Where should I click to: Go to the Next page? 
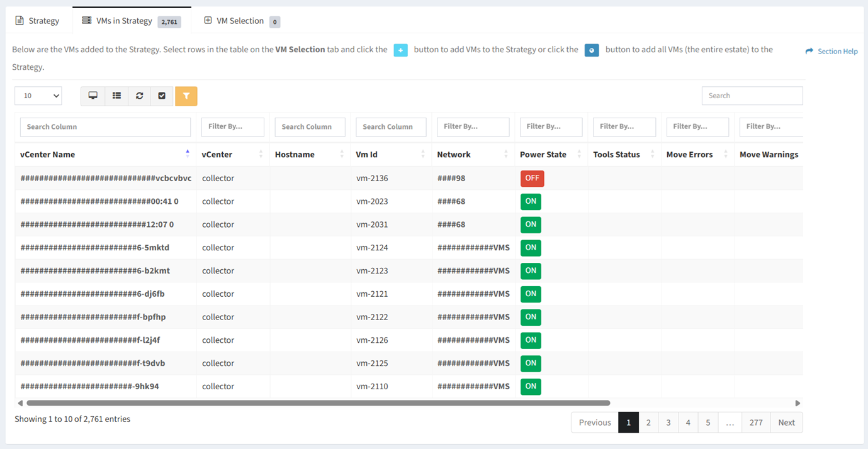(x=786, y=423)
